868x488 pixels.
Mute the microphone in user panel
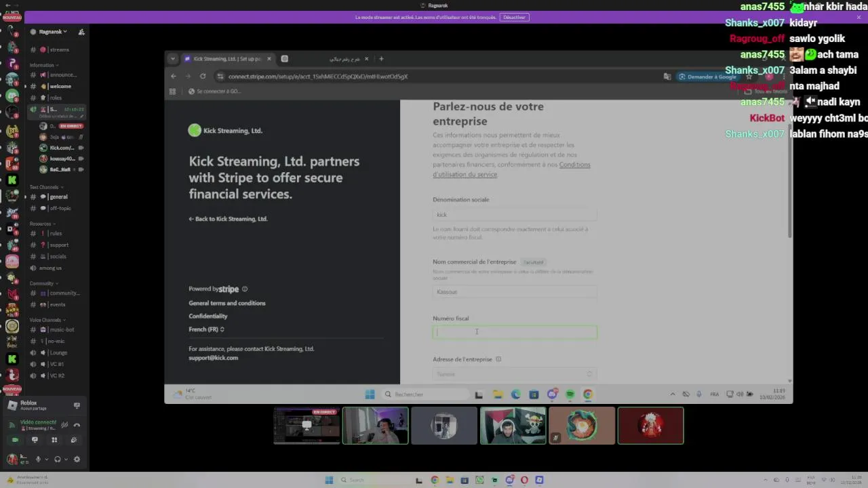click(38, 459)
